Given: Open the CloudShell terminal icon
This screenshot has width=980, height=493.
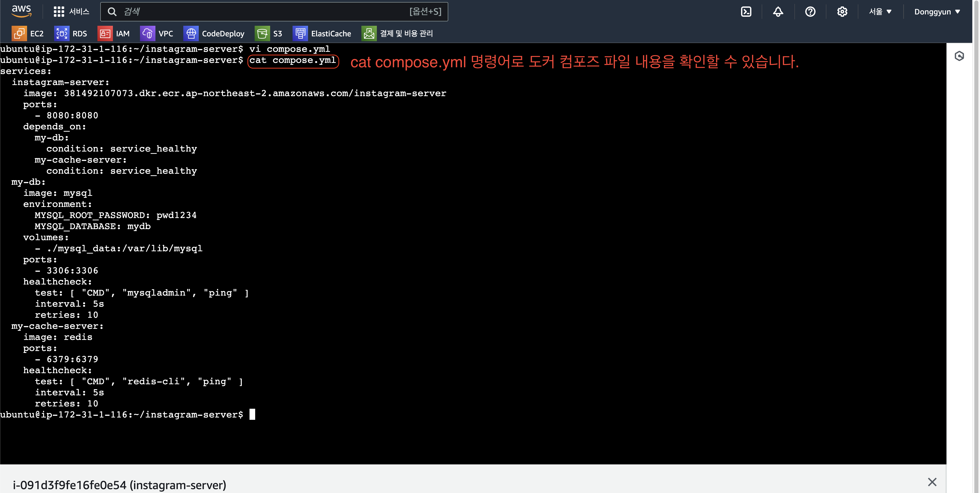Looking at the screenshot, I should [x=746, y=12].
